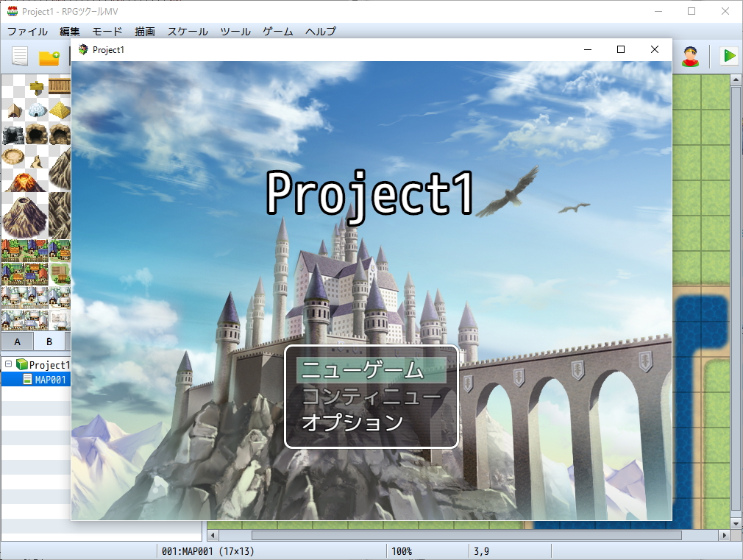Switch to tileset tab A
This screenshot has height=560, width=743.
[17, 341]
